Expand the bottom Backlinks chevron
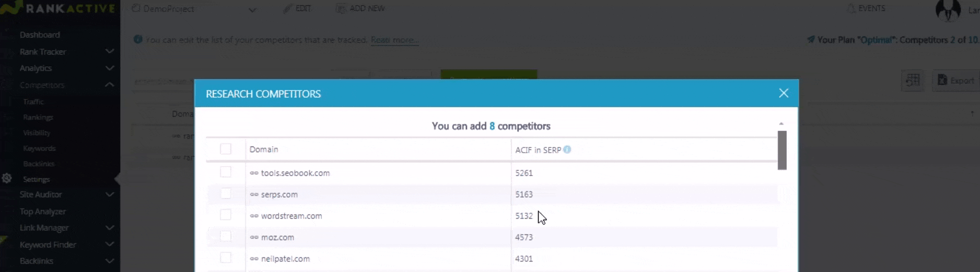This screenshot has width=980, height=272. coord(110,260)
